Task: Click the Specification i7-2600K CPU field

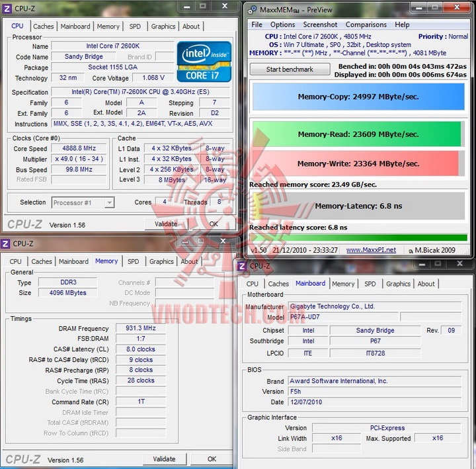Action: (141, 92)
